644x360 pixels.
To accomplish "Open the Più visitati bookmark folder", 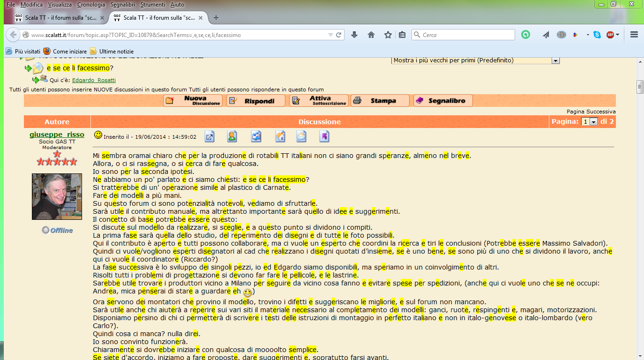I will click(23, 51).
